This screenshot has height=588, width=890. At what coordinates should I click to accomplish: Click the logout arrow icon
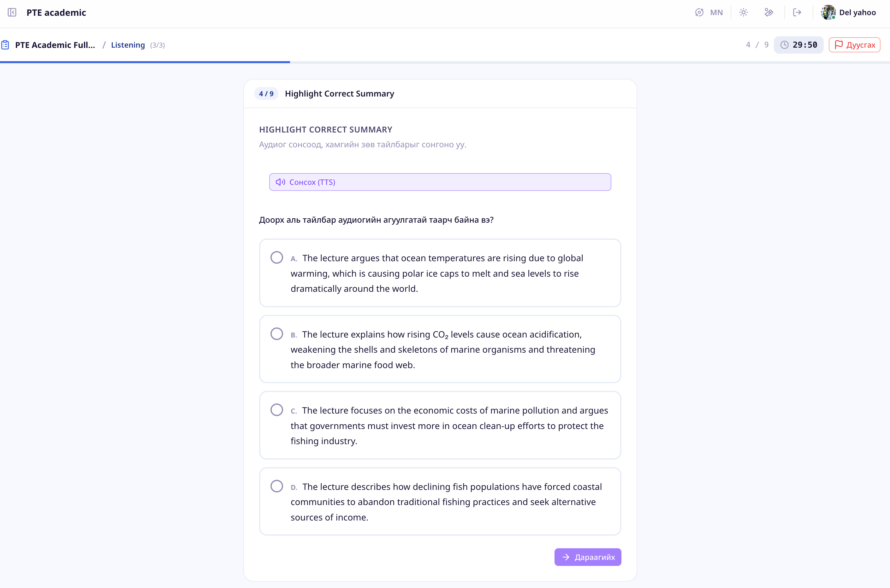tap(797, 12)
